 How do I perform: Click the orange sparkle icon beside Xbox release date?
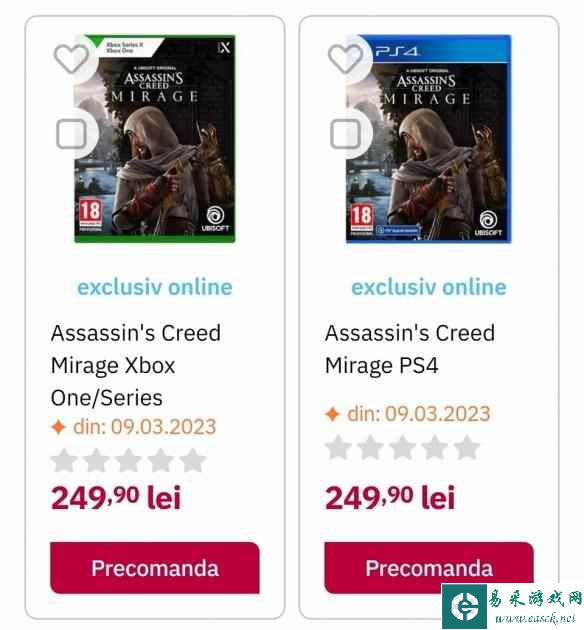point(59,427)
